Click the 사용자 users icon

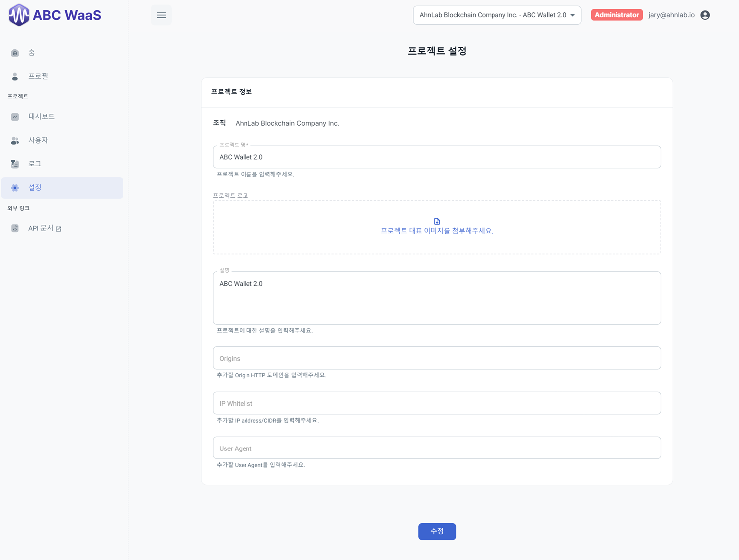[15, 140]
